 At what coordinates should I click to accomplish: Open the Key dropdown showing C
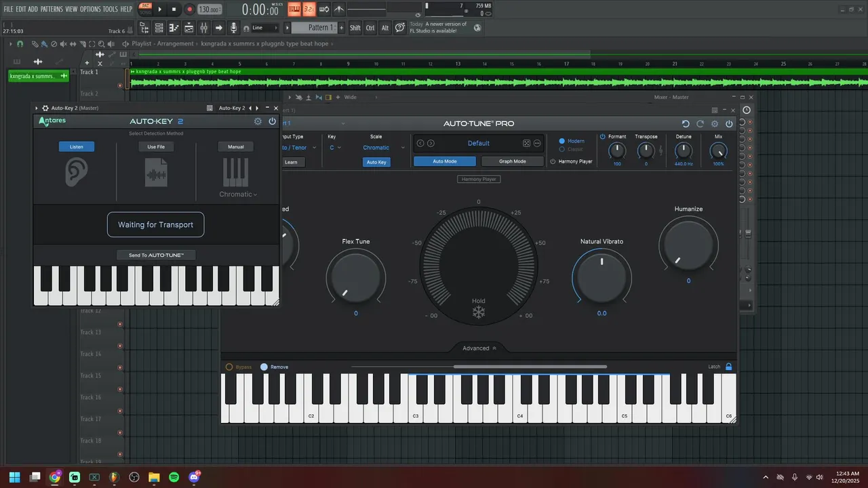335,147
